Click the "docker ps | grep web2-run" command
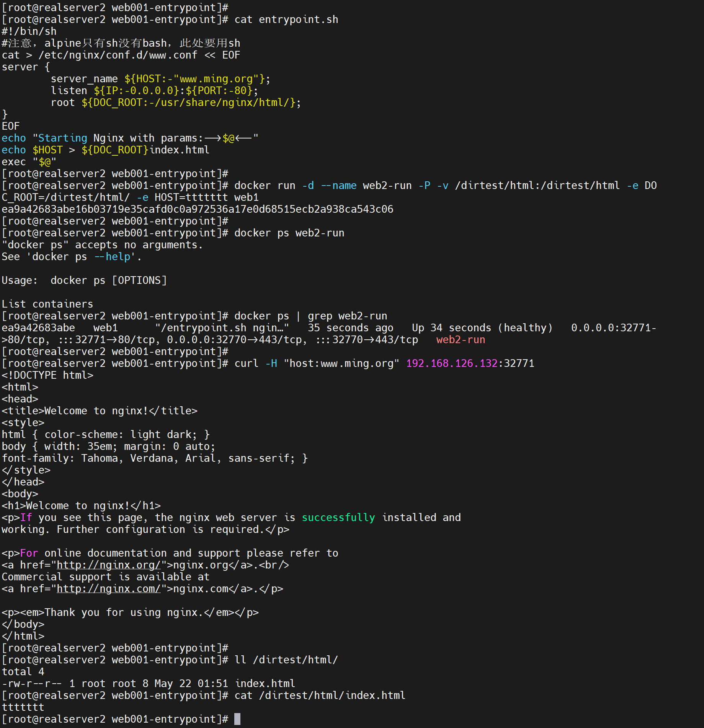The height and width of the screenshot is (728, 704). pyautogui.click(x=310, y=316)
